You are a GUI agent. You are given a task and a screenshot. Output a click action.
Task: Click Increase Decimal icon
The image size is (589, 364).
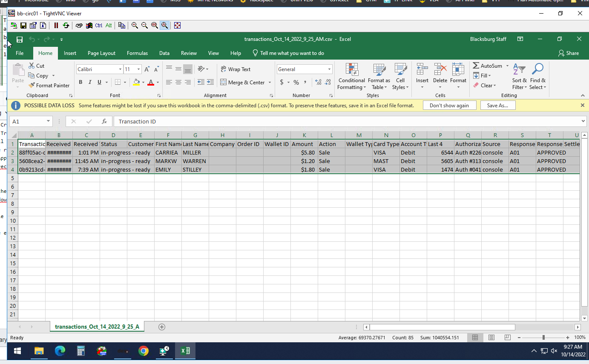(318, 82)
